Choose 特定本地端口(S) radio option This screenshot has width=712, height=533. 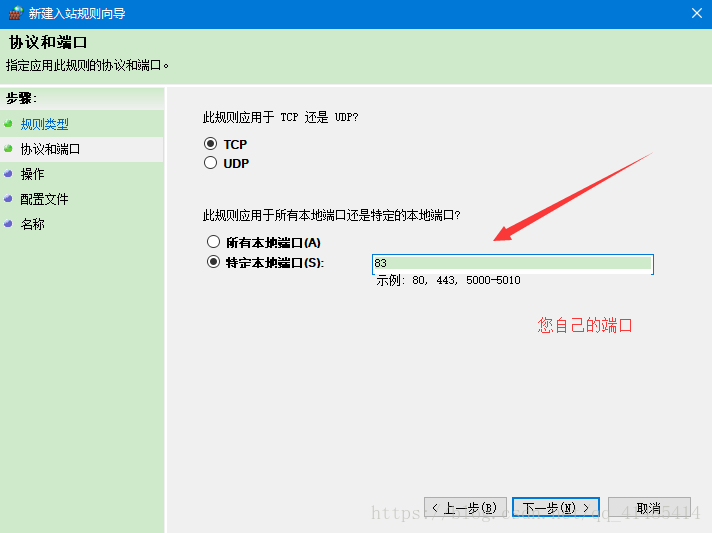point(213,262)
